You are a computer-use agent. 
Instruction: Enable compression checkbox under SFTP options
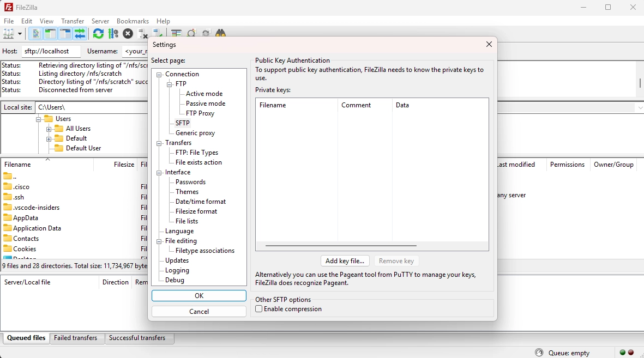point(259,309)
